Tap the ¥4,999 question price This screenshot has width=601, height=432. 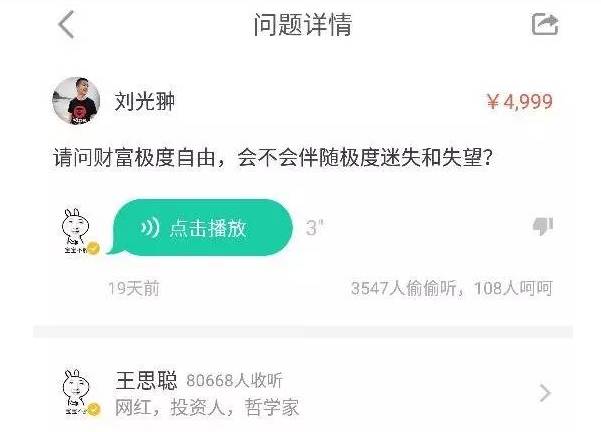519,102
